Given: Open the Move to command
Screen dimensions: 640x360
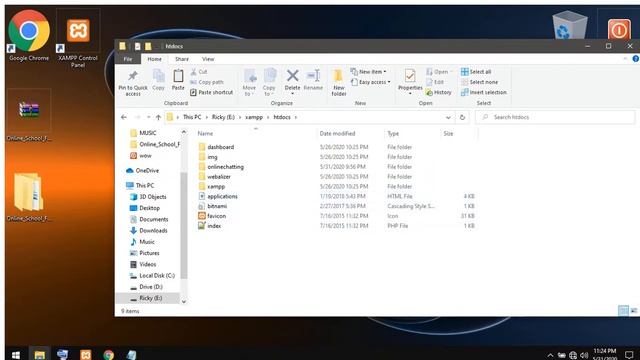Looking at the screenshot, I should click(x=249, y=83).
